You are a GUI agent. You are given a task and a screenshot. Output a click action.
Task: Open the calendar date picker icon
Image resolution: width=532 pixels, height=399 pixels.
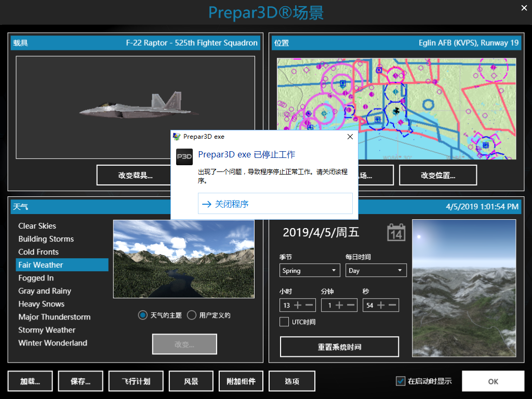(x=396, y=232)
